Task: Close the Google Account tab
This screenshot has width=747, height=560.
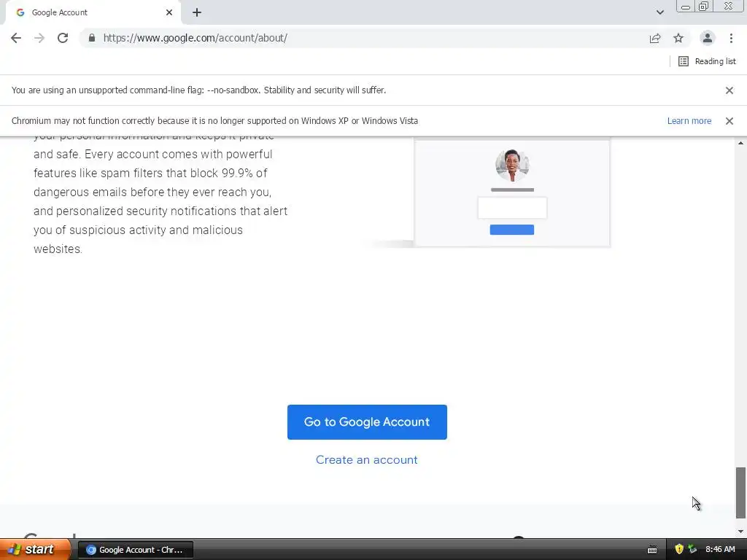Action: pyautogui.click(x=169, y=13)
